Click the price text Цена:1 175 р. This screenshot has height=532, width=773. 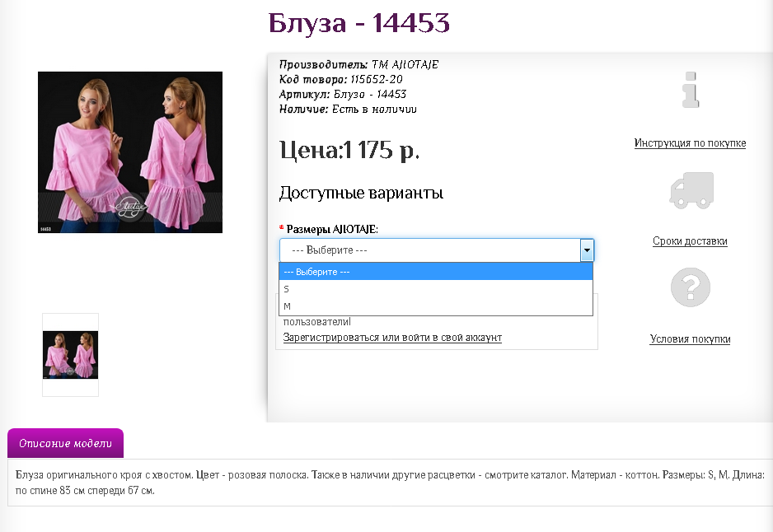pos(349,150)
